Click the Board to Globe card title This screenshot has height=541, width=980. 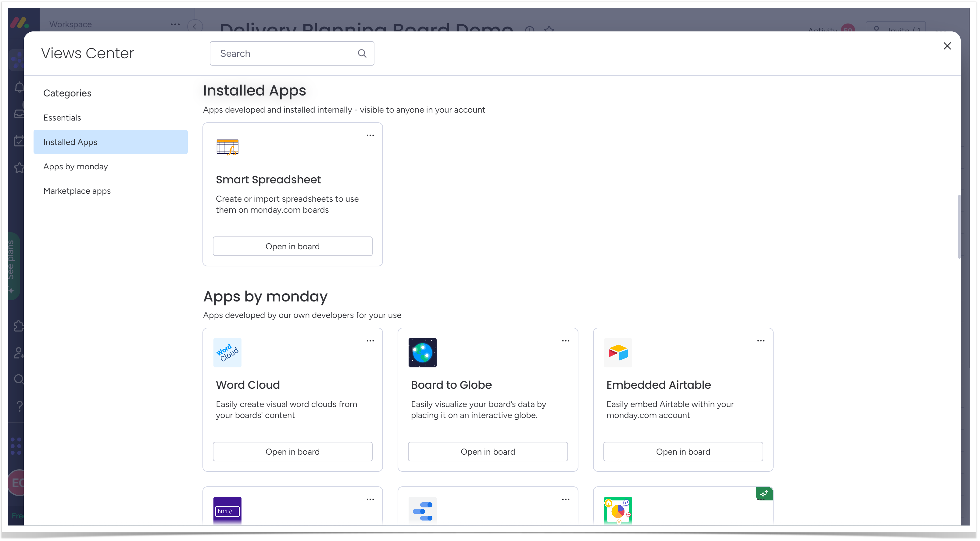coord(451,385)
